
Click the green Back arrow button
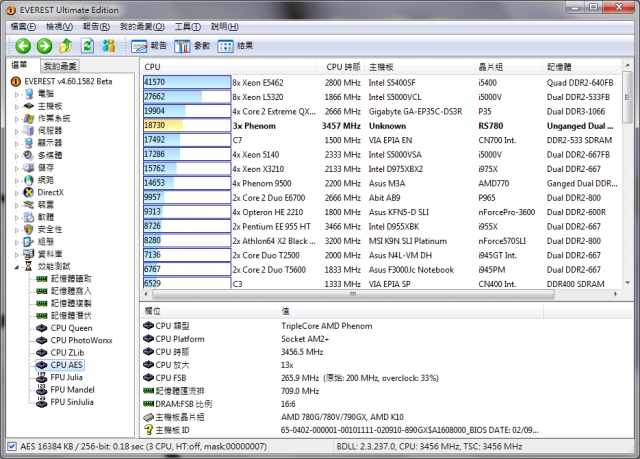23,46
